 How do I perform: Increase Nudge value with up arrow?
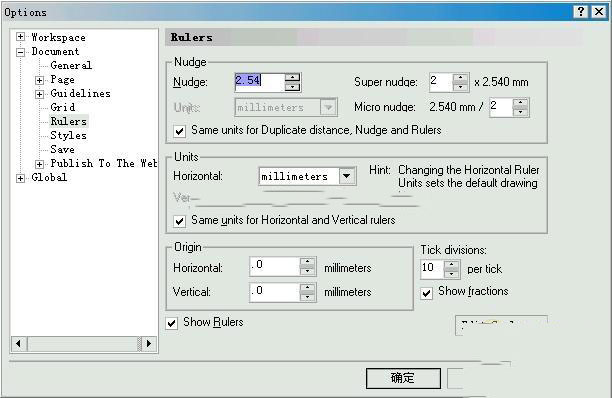click(x=292, y=78)
